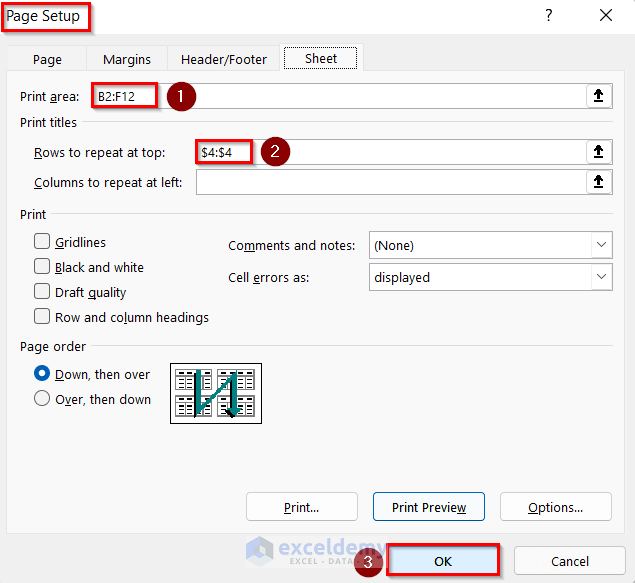This screenshot has width=635, height=583.
Task: Confirm with the OK button
Action: [443, 561]
